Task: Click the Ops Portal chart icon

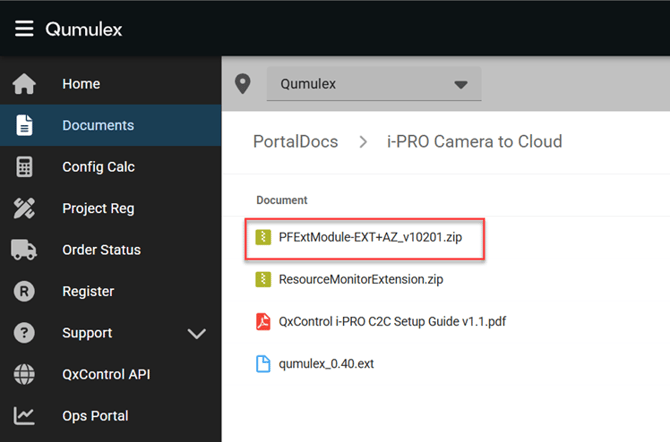Action: tap(24, 416)
